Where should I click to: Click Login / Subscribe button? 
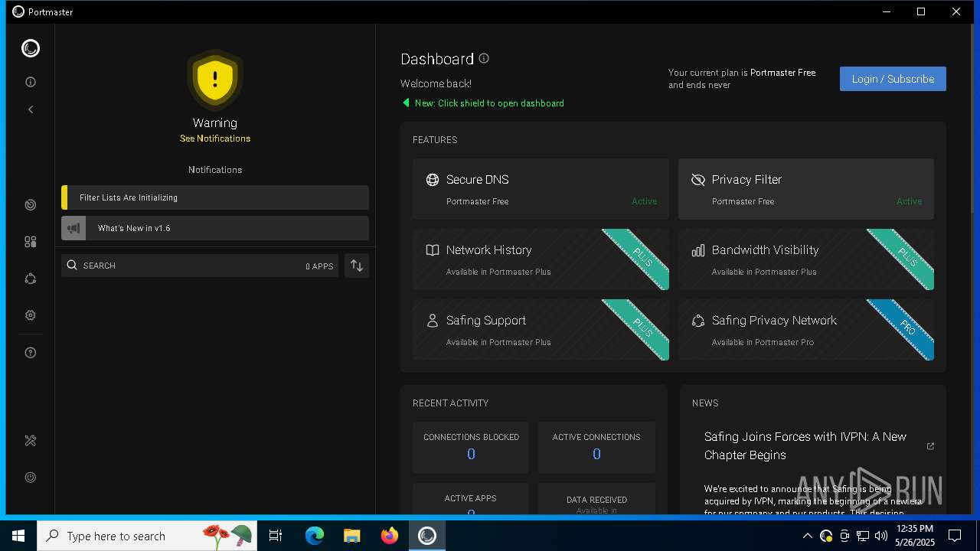[893, 79]
